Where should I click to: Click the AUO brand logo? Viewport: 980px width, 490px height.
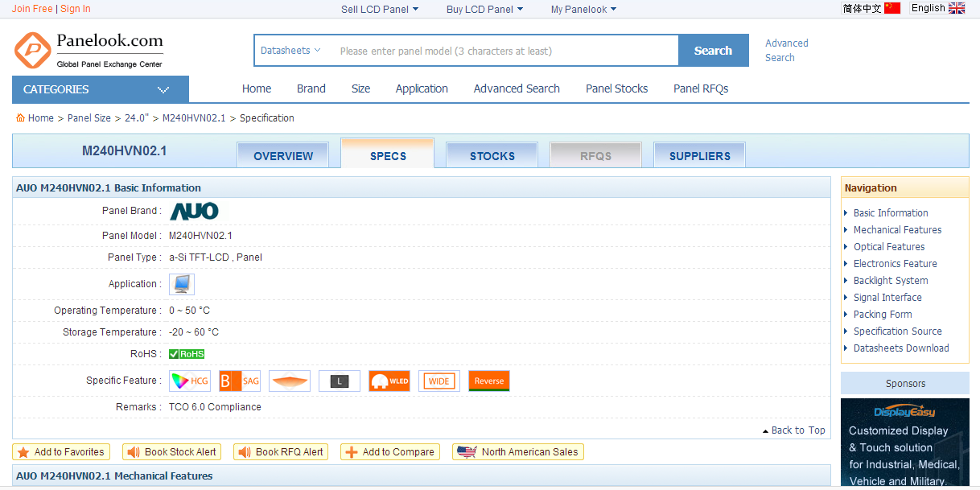pyautogui.click(x=194, y=212)
